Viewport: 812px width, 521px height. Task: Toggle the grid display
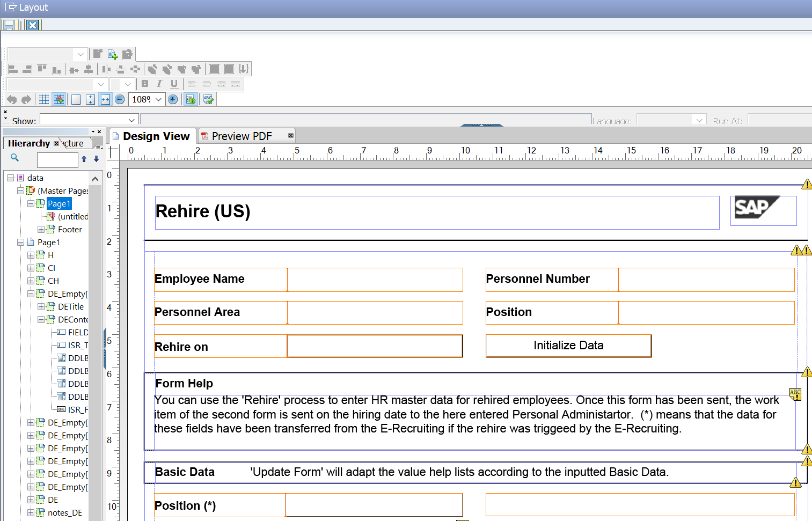(43, 99)
